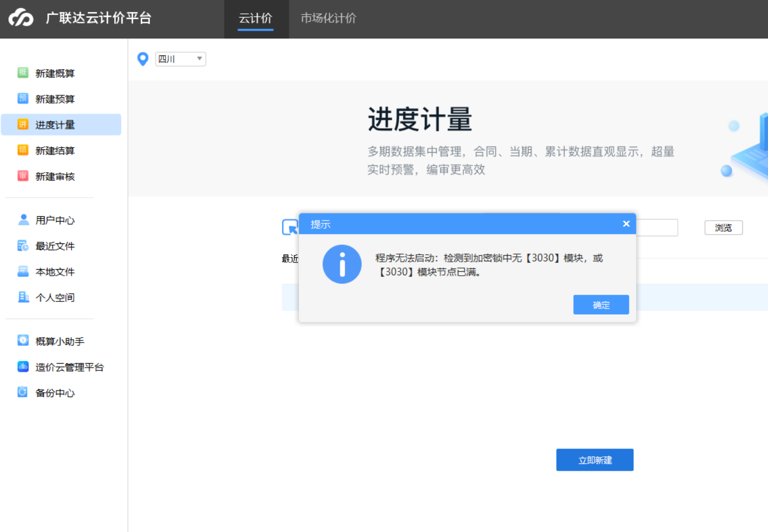Click the 新建概算 green icon
Screen dimensions: 768x532
(x=23, y=72)
